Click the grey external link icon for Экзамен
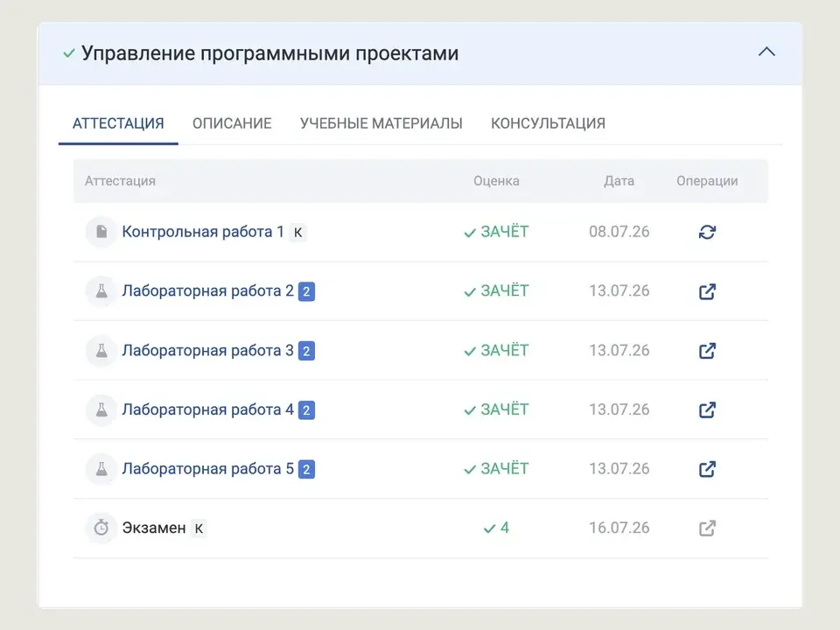 point(707,528)
